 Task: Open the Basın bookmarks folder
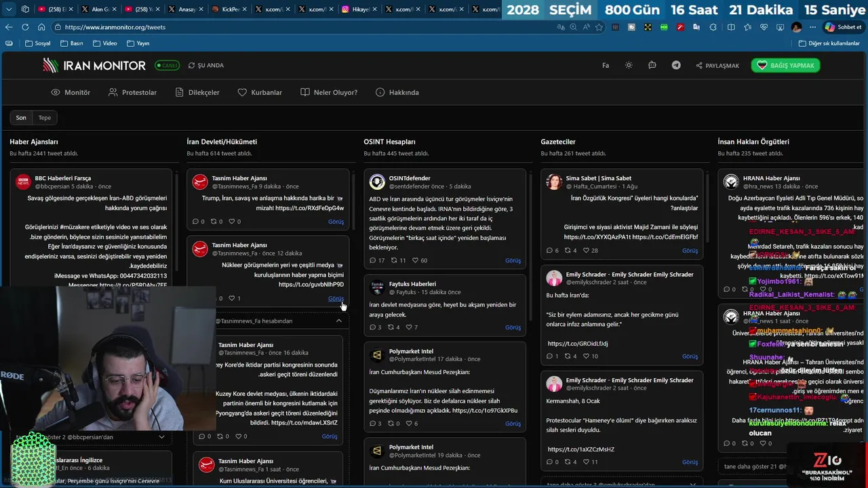point(72,43)
